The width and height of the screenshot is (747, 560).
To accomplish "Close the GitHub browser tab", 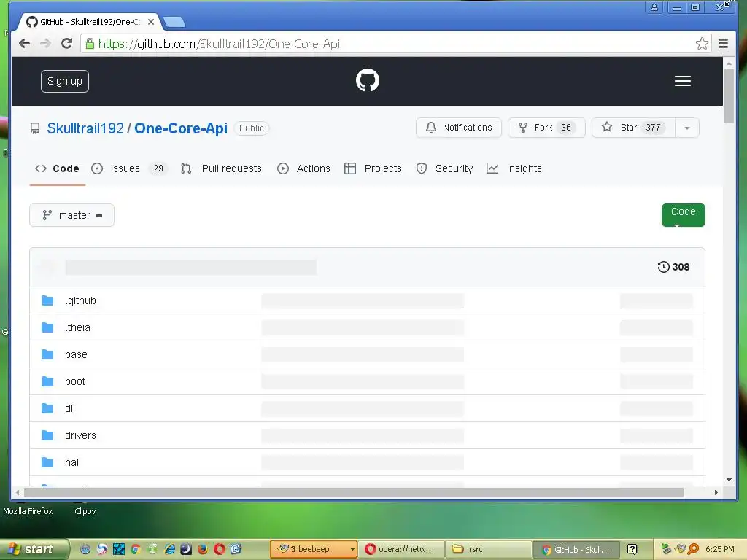I will coord(150,22).
